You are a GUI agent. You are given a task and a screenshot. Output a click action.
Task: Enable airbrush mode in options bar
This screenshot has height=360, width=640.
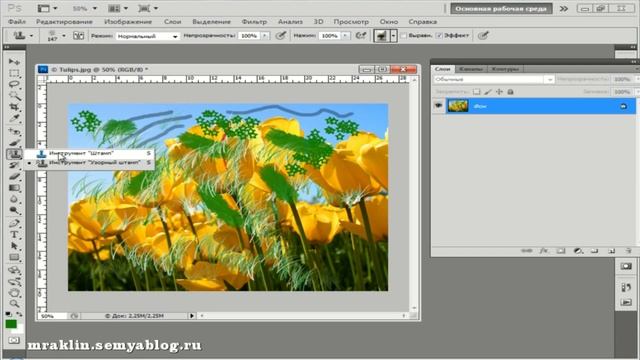[x=361, y=36]
